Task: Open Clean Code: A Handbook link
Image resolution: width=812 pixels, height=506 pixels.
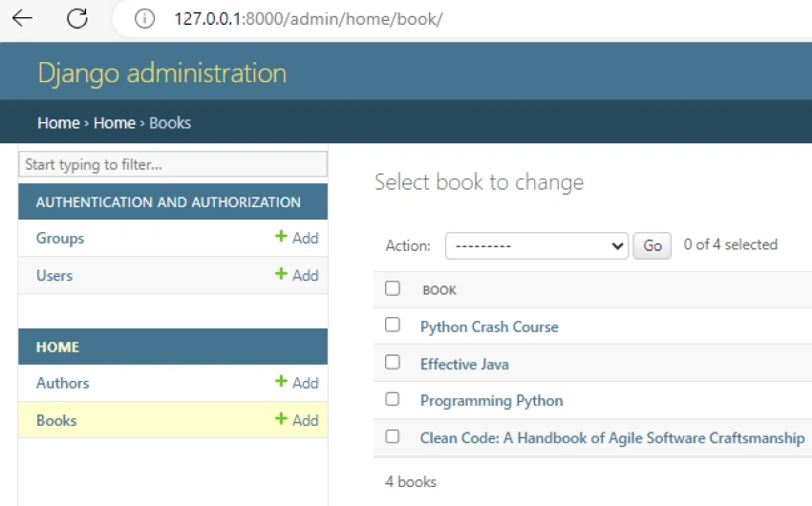Action: click(612, 438)
